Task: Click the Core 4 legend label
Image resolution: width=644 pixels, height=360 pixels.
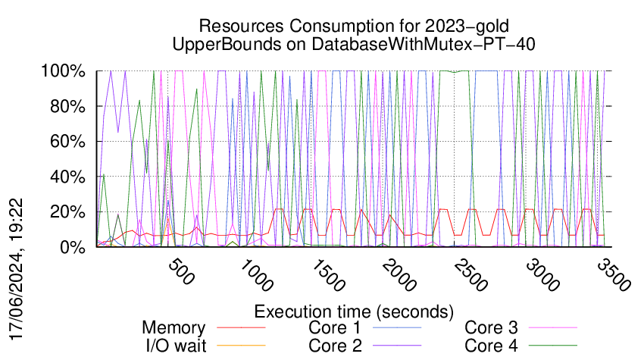Action: [x=491, y=346]
